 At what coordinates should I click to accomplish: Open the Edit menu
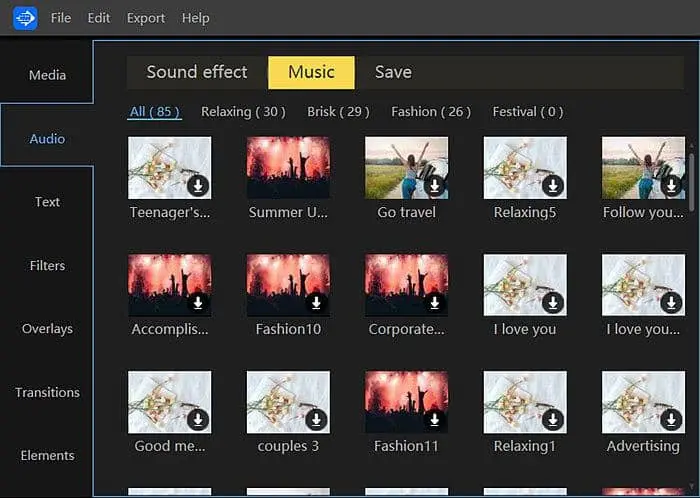[x=99, y=18]
